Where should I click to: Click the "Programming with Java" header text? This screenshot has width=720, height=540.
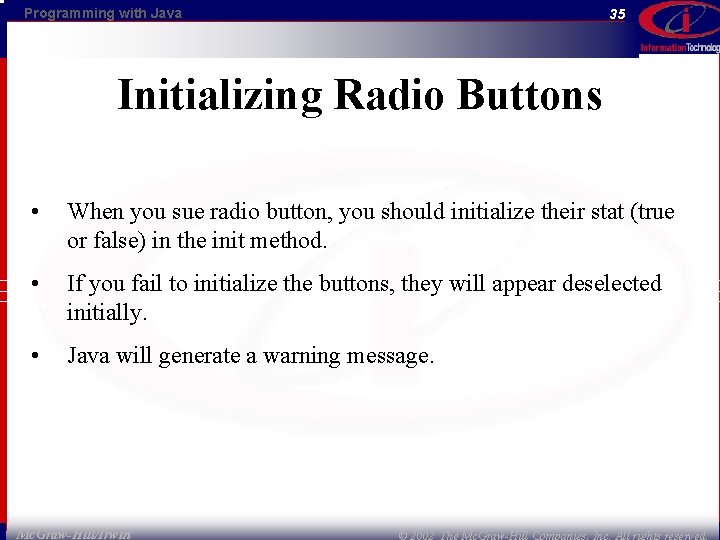point(103,13)
